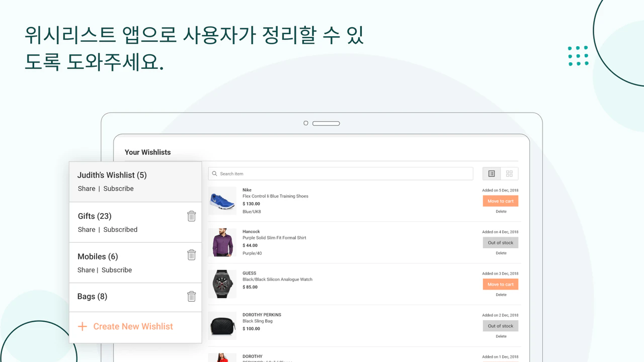Focus the Search item field
Screen dimensions: 644x362
click(x=341, y=173)
